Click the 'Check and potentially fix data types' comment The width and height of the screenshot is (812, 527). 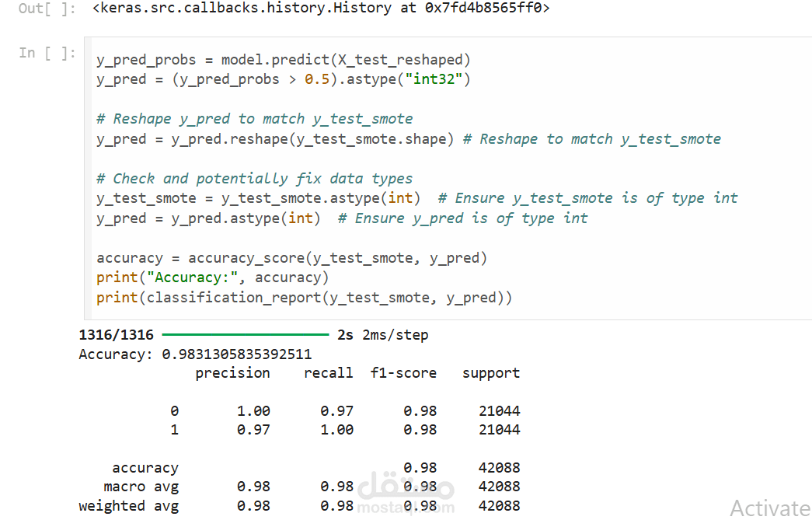pos(255,179)
